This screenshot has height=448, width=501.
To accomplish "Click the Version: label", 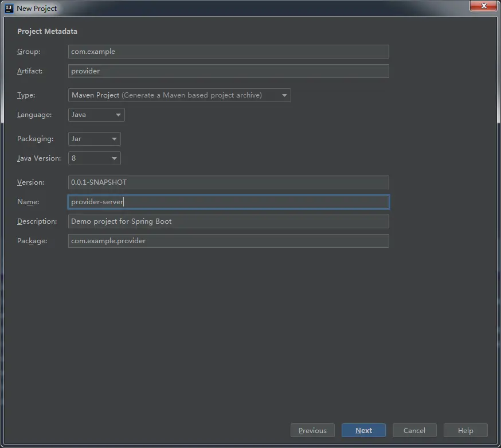I will point(31,182).
